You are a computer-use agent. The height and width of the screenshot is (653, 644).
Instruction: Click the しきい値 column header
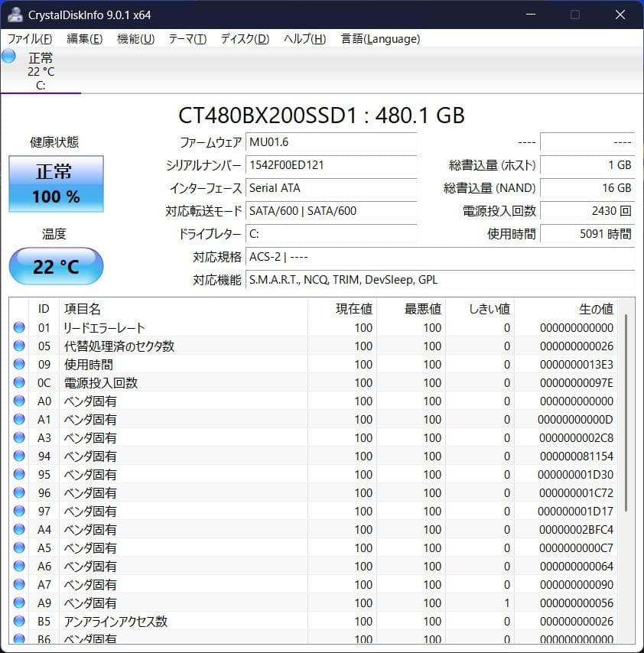click(x=480, y=309)
